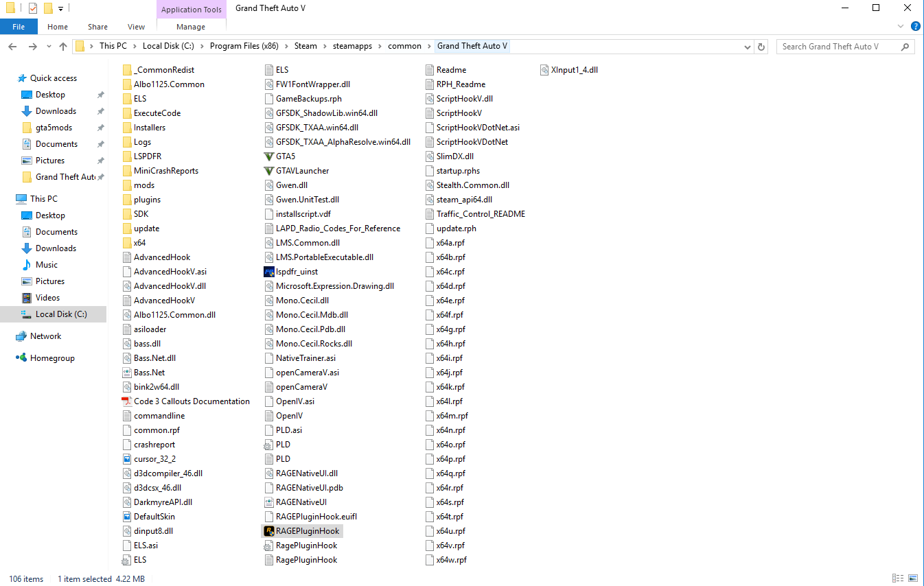Click the lspdfr_uinst uninstaller icon
Image resolution: width=924 pixels, height=586 pixels.
click(x=269, y=272)
